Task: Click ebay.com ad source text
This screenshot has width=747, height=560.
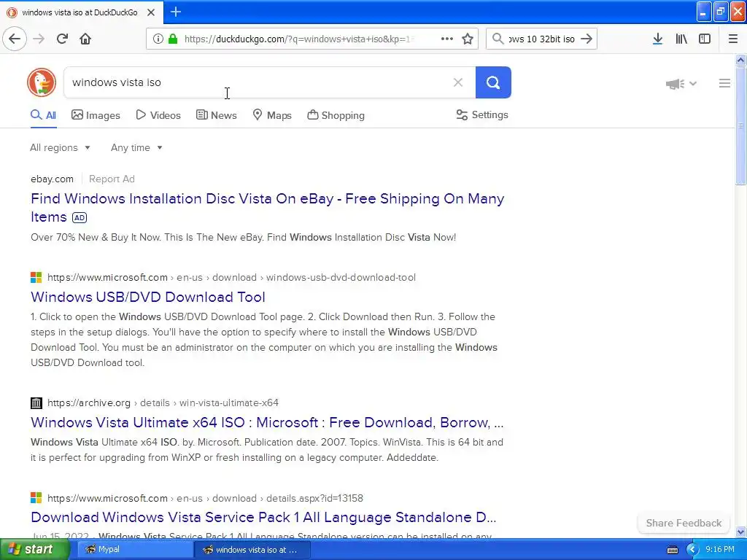Action: (52, 179)
